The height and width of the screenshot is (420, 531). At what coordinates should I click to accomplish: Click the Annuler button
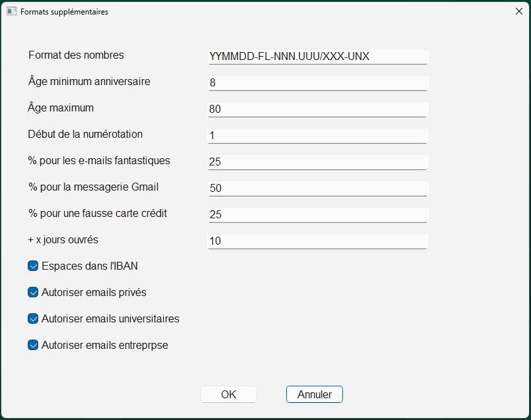pos(314,394)
